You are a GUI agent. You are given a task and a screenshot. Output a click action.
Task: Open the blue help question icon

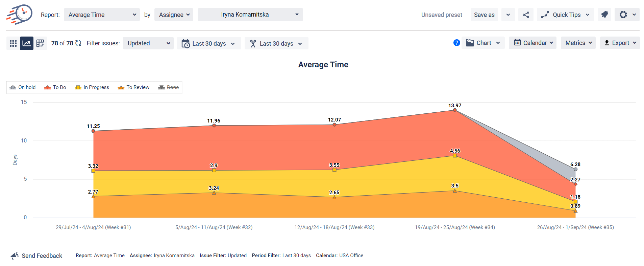click(456, 43)
